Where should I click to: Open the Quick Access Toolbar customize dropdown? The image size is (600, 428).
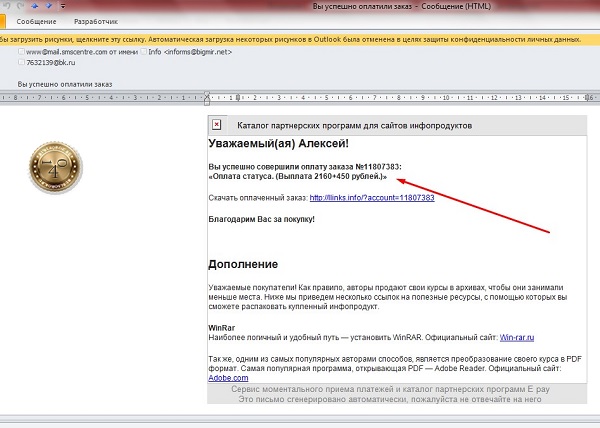63,6
